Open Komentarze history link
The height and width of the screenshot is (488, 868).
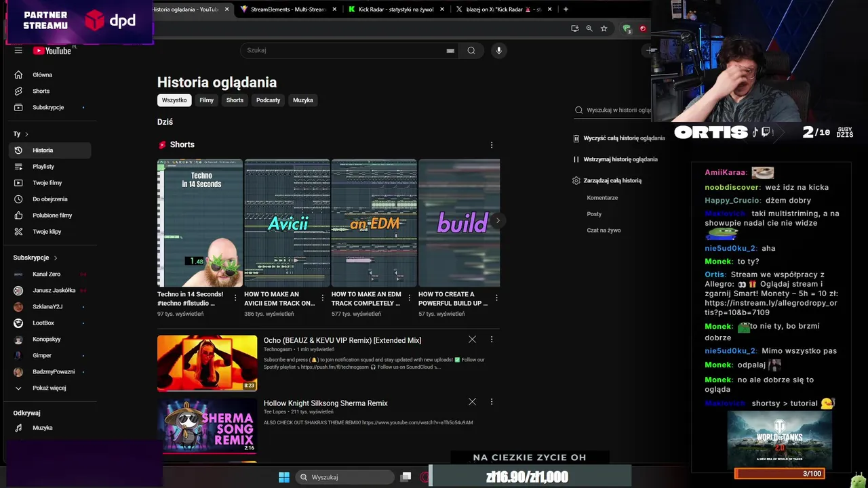point(602,197)
